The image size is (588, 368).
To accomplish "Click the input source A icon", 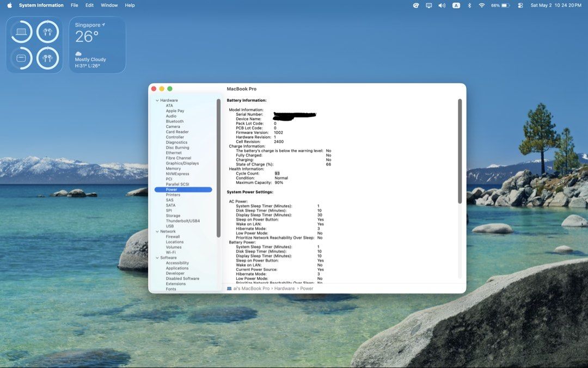I will click(456, 5).
